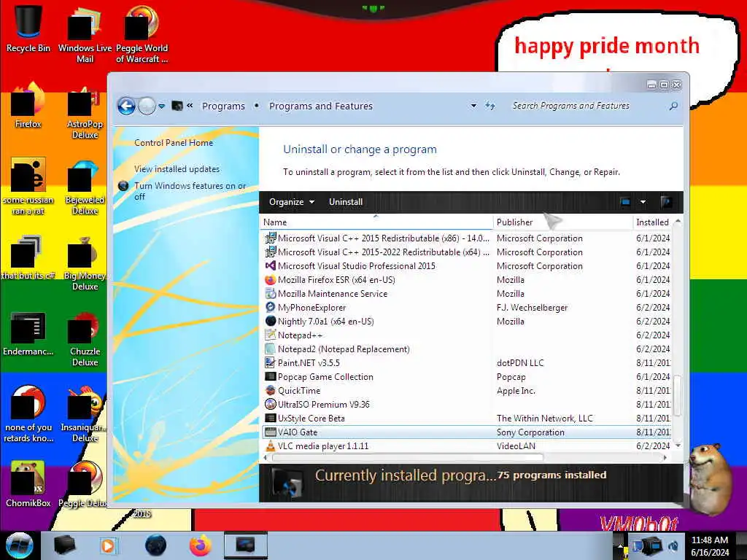Select the Recycle Bin desktop icon
Image resolution: width=747 pixels, height=560 pixels.
pos(28,28)
